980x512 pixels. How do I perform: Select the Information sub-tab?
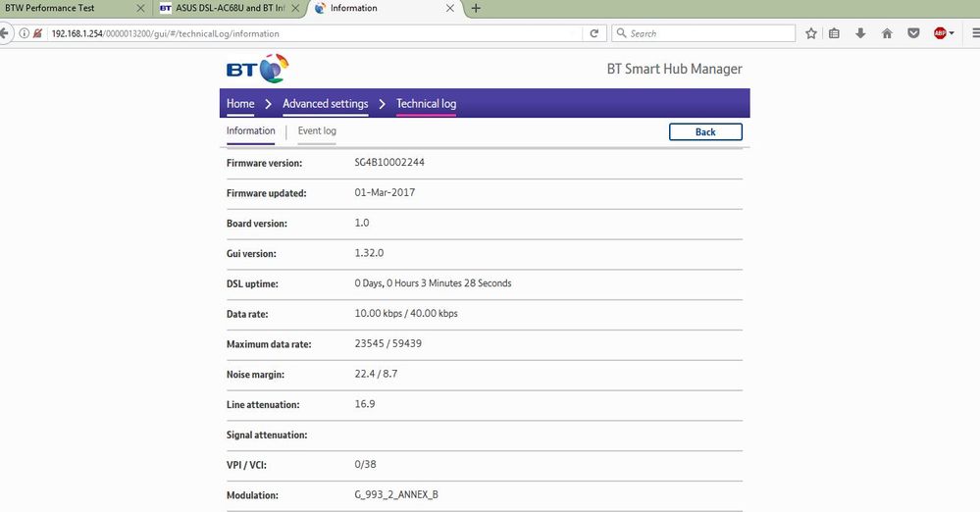pos(250,130)
